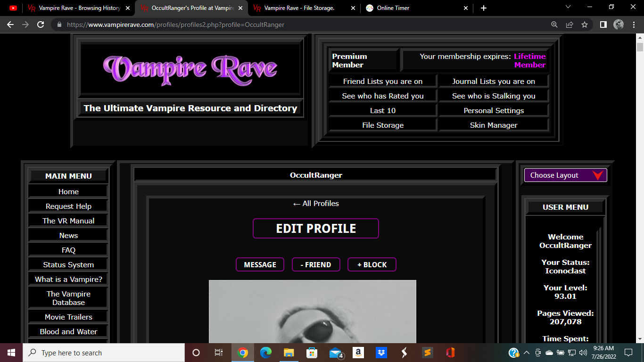Open Personal Settings
This screenshot has height=362, width=644.
(494, 110)
